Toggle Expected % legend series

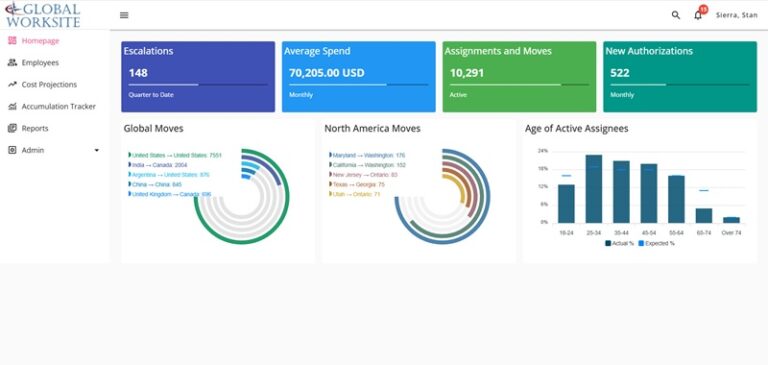point(656,243)
